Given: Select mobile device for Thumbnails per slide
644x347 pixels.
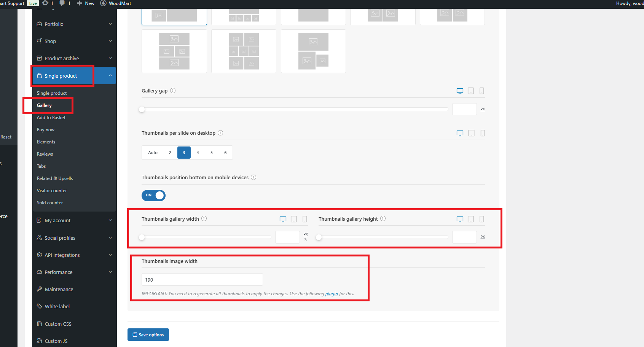Looking at the screenshot, I should click(483, 133).
